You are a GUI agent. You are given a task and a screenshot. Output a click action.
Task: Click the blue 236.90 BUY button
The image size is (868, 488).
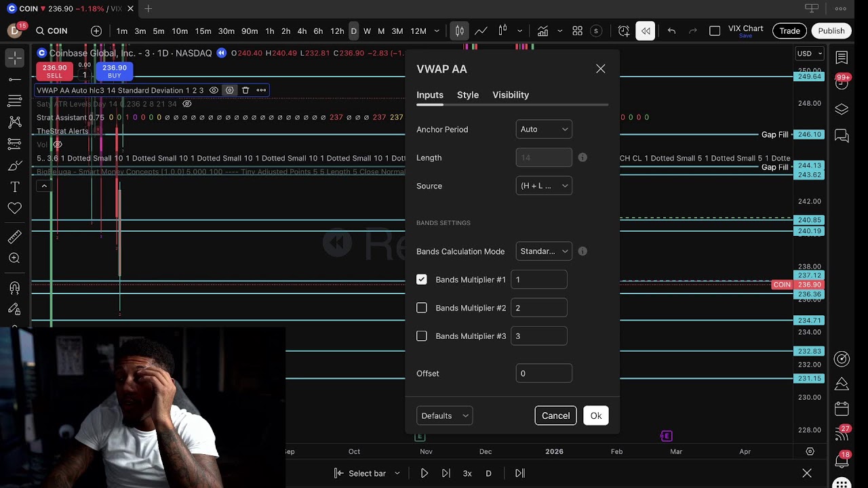115,71
